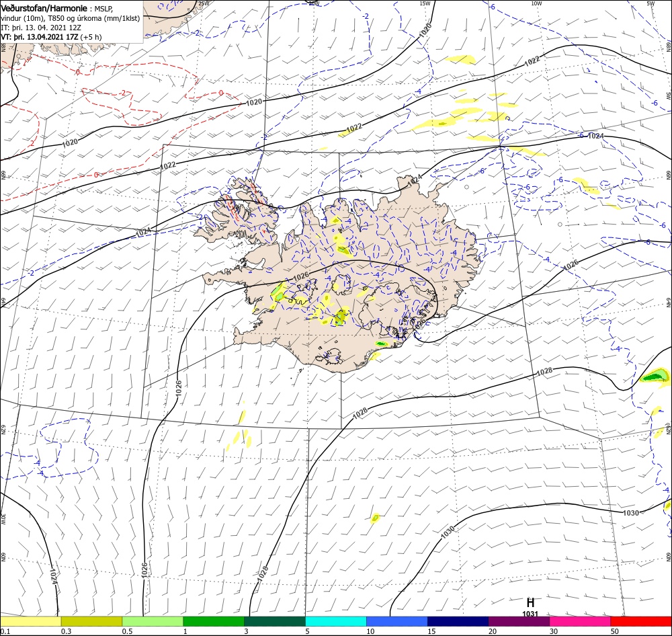
Task: Click the Veðurstofan/Harmonie title text
Action: tap(44, 9)
